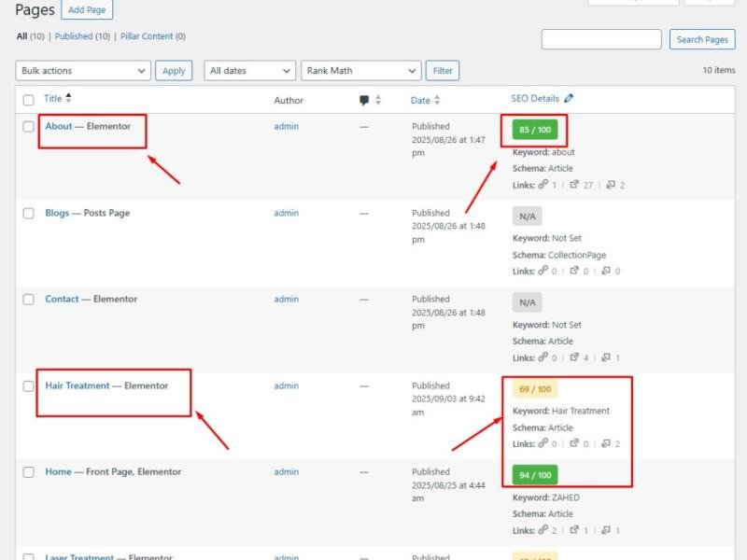
Task: Click the Title column sort arrows
Action: pos(68,98)
